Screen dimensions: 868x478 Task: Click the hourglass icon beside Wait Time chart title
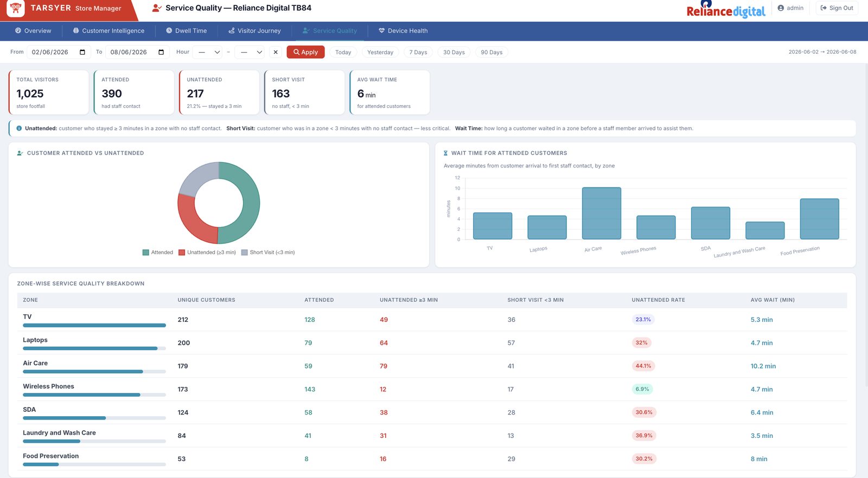(x=445, y=153)
